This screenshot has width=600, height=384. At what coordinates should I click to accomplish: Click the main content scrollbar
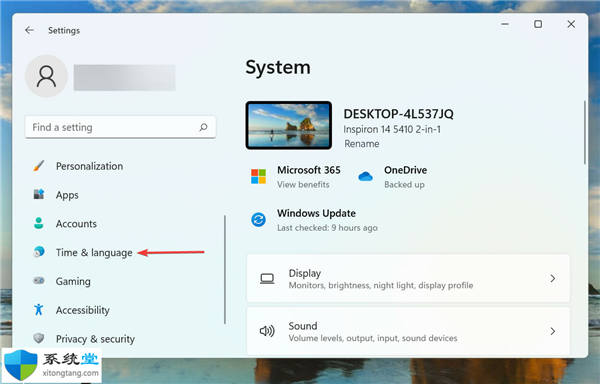tap(585, 132)
